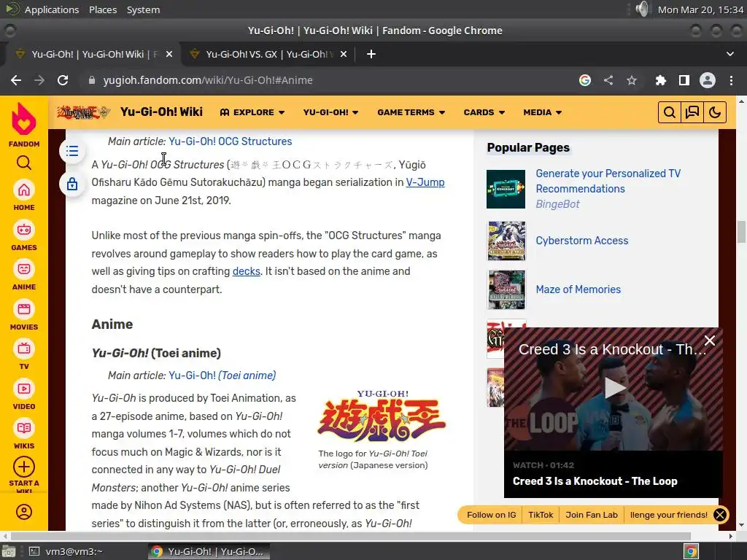
Task: Open the Anime section icon
Action: click(x=24, y=270)
